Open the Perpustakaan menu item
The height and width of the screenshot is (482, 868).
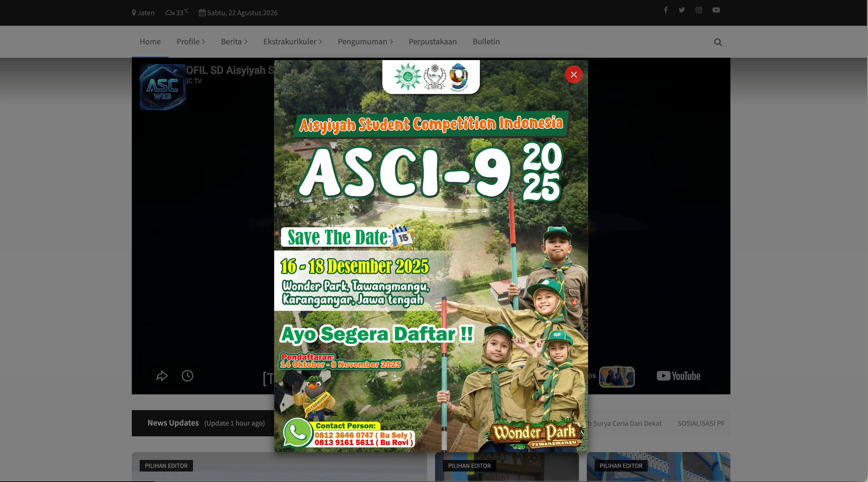point(433,41)
